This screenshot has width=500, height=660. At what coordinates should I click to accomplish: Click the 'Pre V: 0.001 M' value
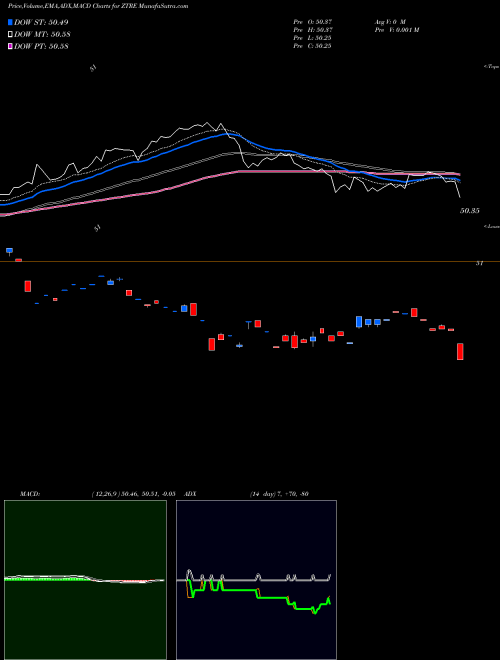(396, 30)
